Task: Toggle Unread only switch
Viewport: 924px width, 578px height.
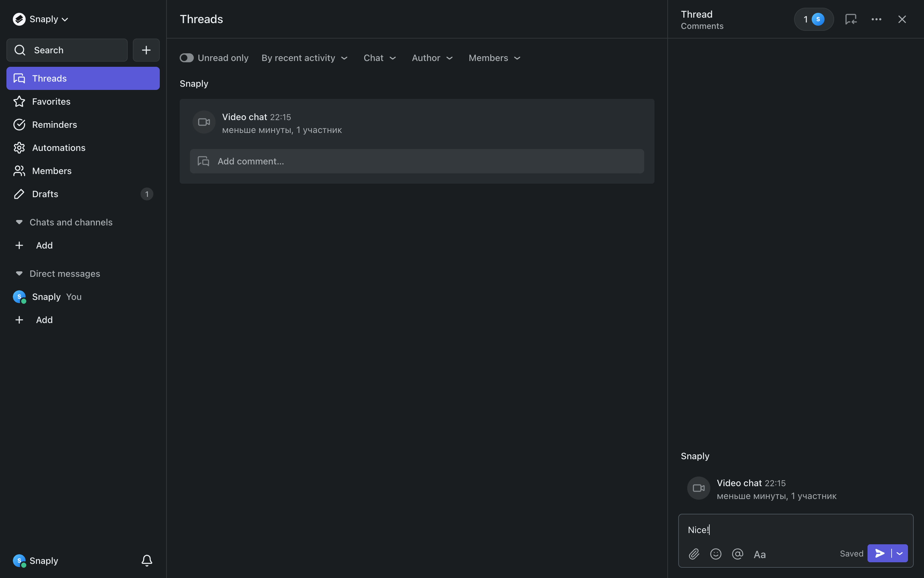Action: pos(187,58)
